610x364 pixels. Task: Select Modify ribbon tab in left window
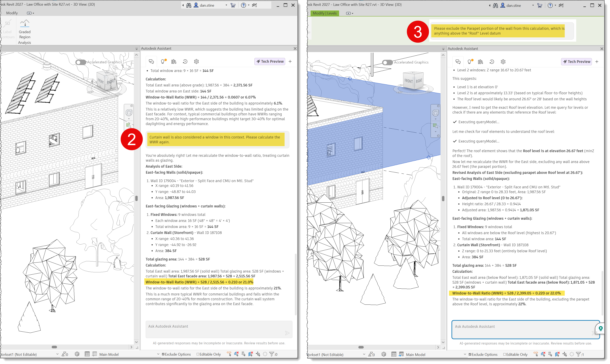click(12, 13)
